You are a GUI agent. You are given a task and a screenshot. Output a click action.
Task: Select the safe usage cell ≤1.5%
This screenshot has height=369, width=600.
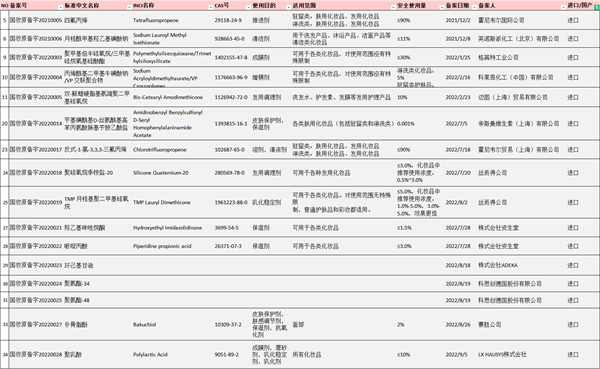coord(419,228)
